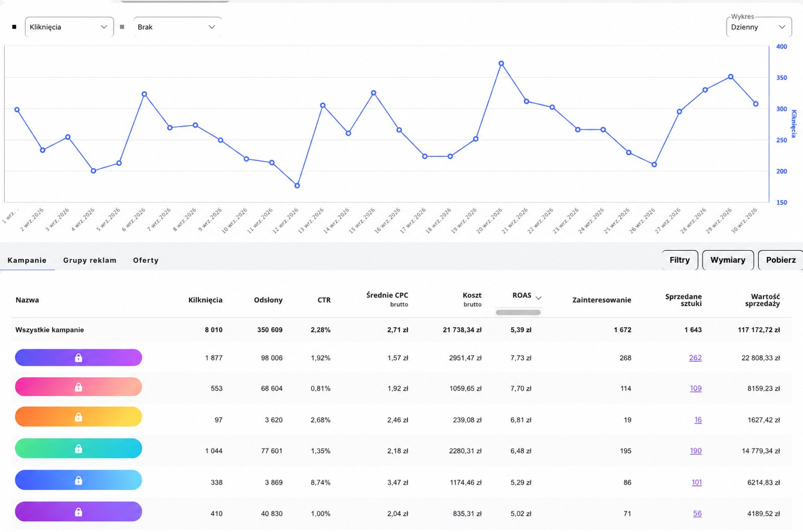Select the chart low point on 12 wrz. 2026
Screen dimensions: 803x532
(297, 185)
